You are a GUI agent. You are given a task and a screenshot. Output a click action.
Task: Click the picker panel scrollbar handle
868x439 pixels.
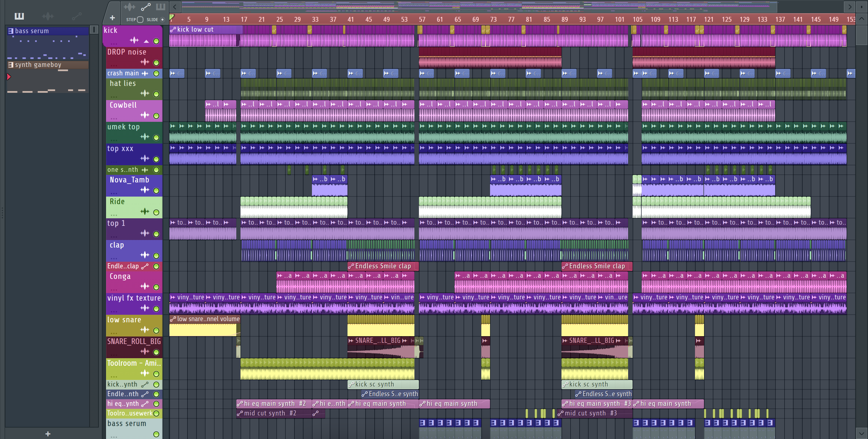(94, 29)
